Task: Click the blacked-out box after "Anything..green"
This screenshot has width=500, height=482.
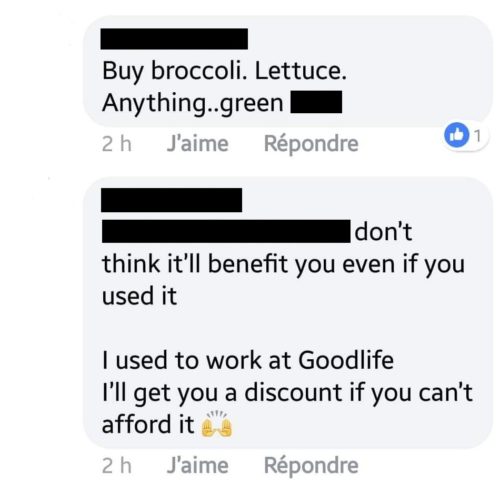Action: click(316, 102)
